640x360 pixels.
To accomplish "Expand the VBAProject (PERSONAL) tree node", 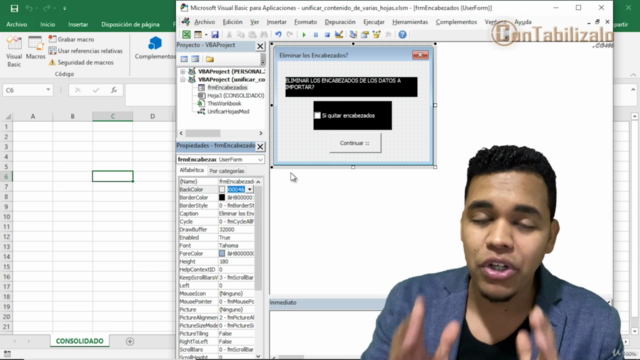I will point(183,71).
